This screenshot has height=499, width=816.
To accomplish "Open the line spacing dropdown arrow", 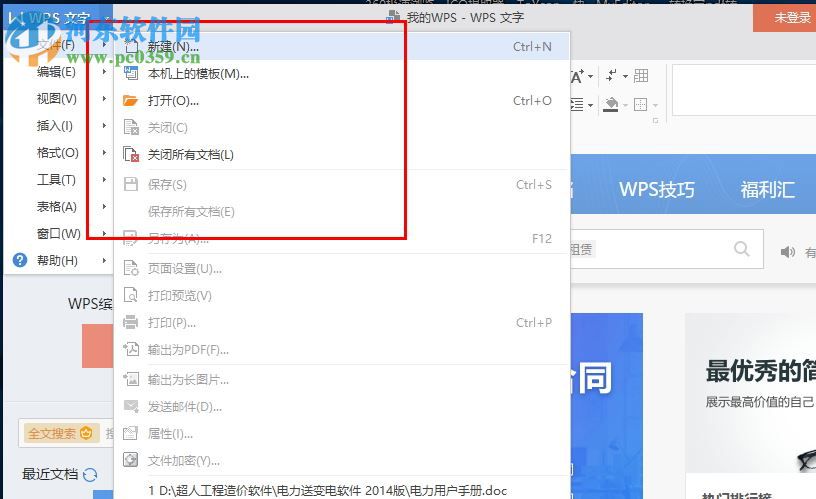I will (591, 106).
